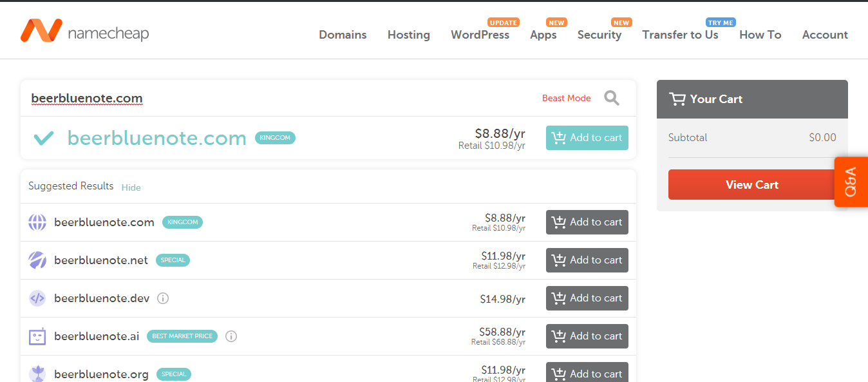Click the code brackets icon for beerbluenote.dev

(37, 298)
